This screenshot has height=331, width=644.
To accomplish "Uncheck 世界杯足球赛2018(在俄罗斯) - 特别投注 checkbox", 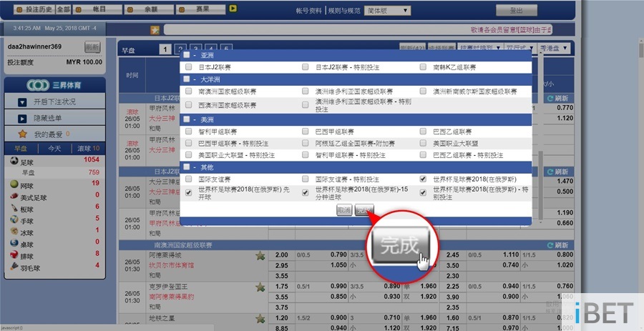I will (423, 193).
